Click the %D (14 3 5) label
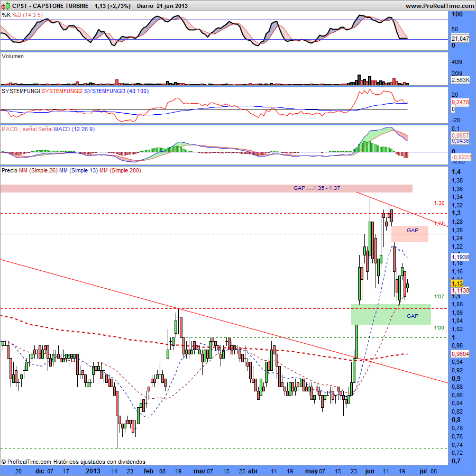The width and height of the screenshot is (476, 476). 28,15
